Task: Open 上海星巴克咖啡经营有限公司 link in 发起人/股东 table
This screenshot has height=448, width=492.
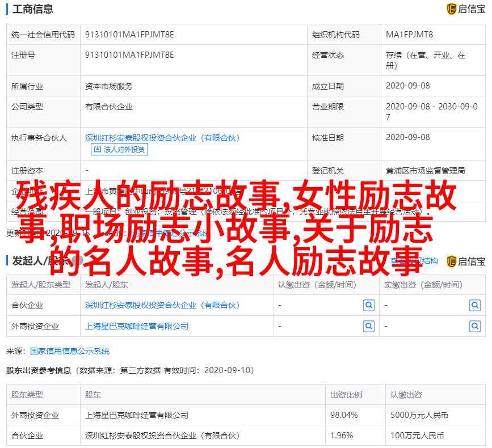Action: pyautogui.click(x=137, y=327)
